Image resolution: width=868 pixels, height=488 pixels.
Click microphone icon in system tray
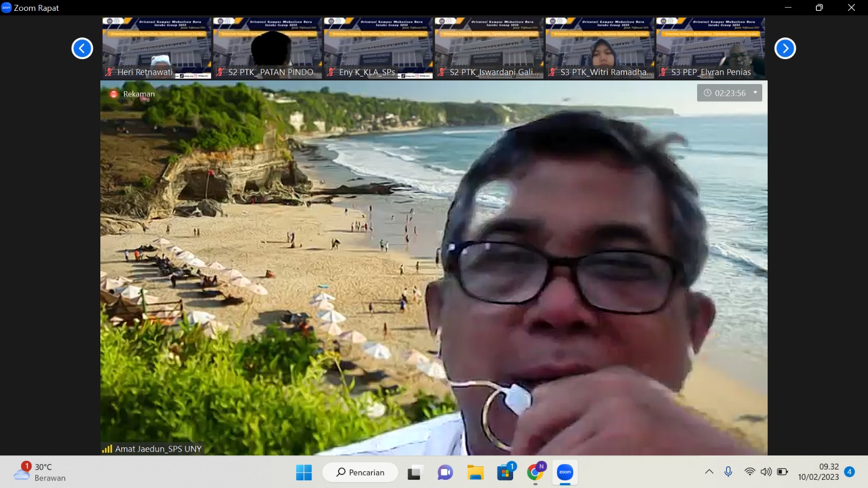click(x=729, y=472)
